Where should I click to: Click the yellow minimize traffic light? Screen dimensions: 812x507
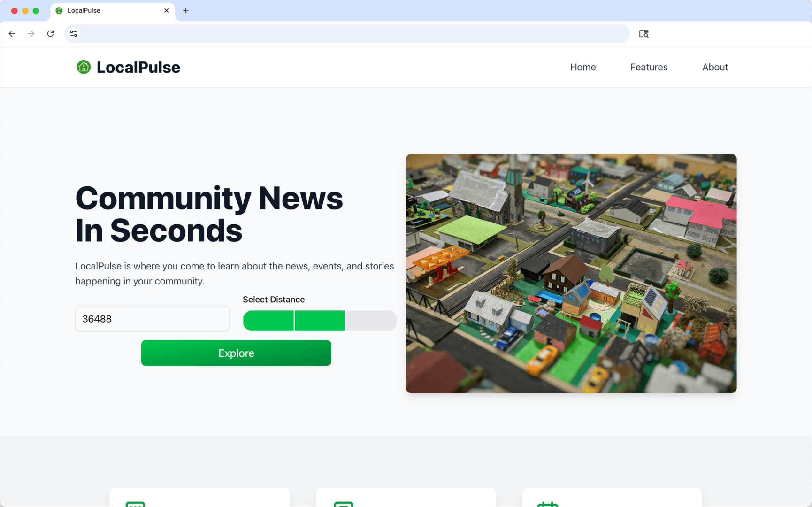pos(25,10)
